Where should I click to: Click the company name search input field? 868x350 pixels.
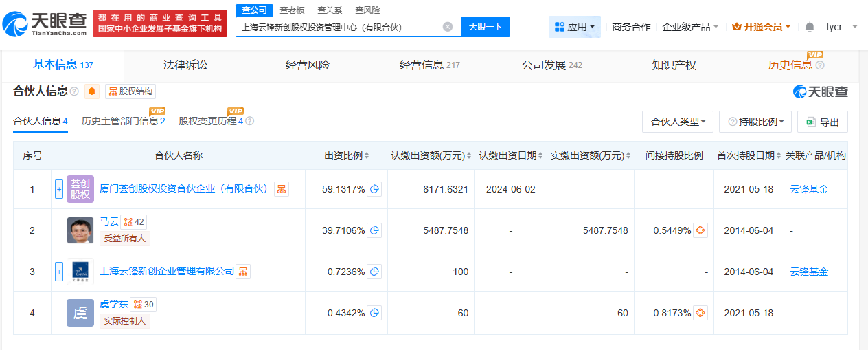[336, 27]
